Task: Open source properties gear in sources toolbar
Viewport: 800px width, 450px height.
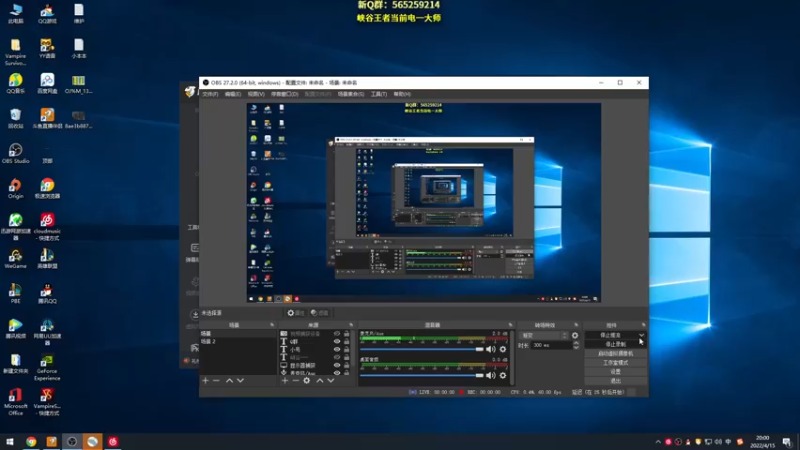Action: coord(307,381)
